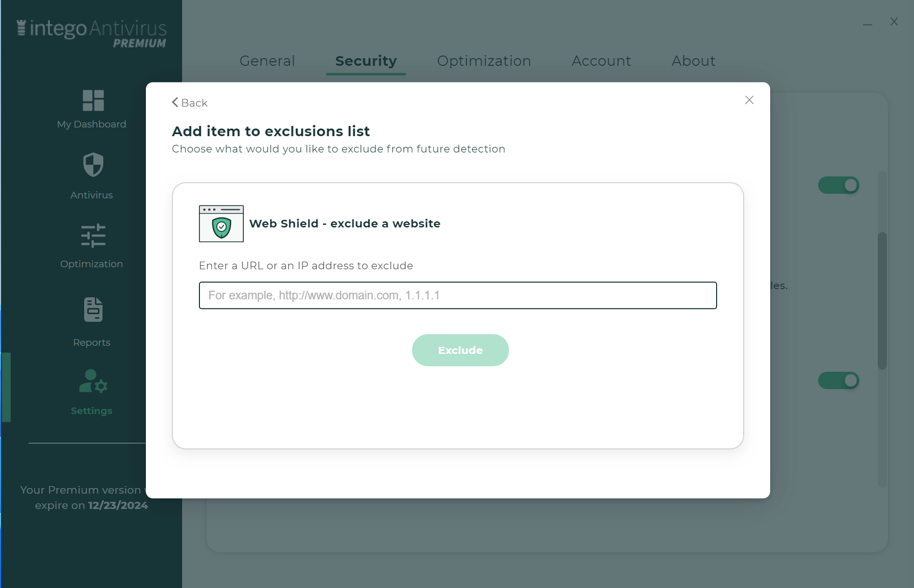Select the Security tab
Image resolution: width=914 pixels, height=588 pixels.
pos(366,61)
